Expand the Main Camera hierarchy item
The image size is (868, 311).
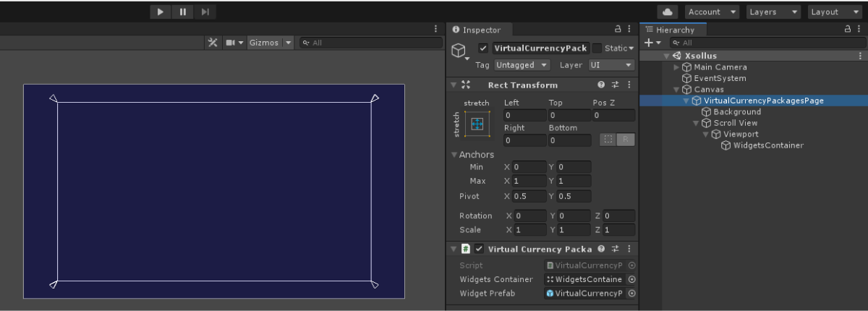(676, 67)
